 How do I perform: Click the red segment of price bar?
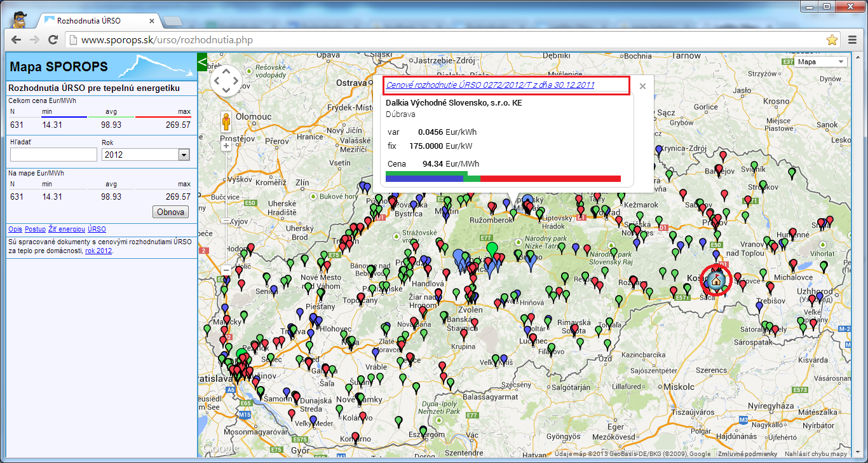(x=550, y=179)
